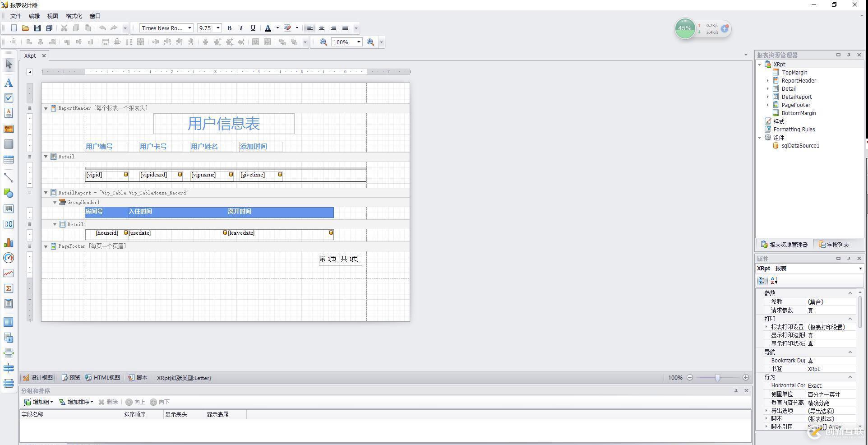The height and width of the screenshot is (445, 868).
Task: Select Formatting Rules in report explorer
Action: (x=794, y=130)
